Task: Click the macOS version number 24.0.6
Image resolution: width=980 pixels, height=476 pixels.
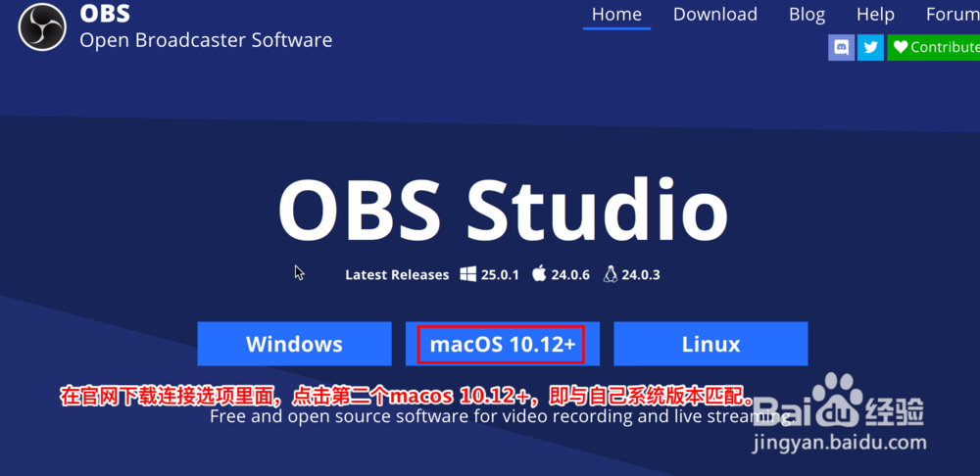Action: point(570,275)
